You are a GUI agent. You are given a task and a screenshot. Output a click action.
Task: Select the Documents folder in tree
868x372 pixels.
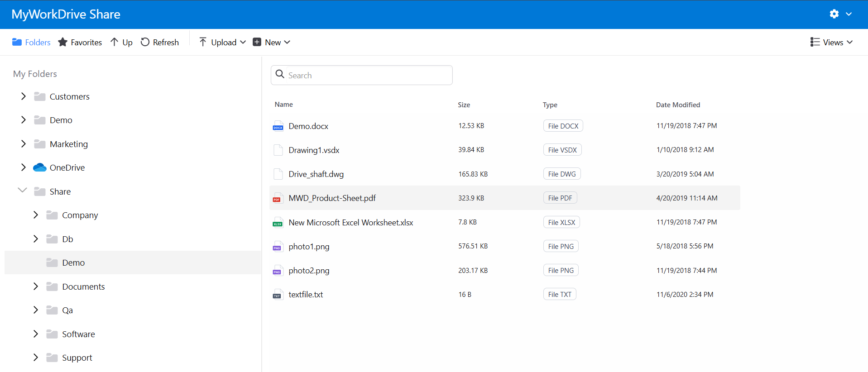click(x=83, y=286)
